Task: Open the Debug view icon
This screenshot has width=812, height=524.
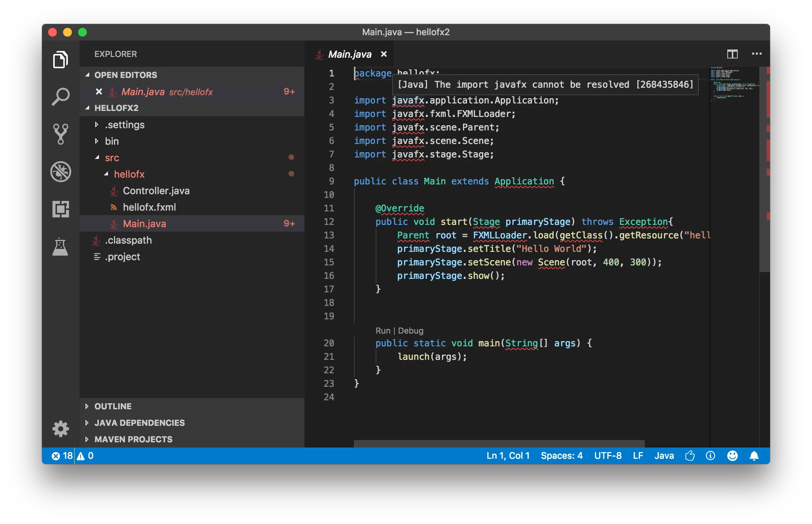Action: 60,172
